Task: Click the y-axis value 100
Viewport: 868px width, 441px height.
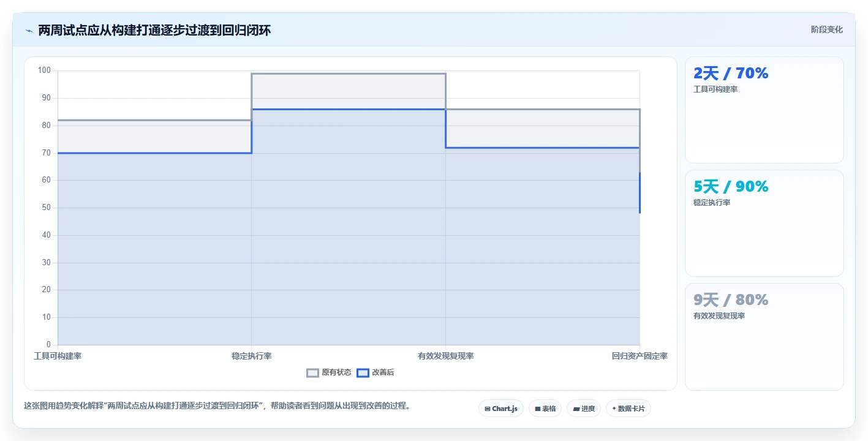Action: [x=44, y=70]
